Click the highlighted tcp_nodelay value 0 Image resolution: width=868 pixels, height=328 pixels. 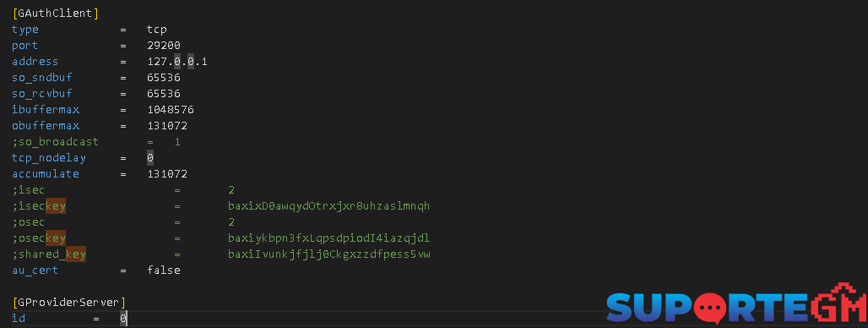pyautogui.click(x=150, y=158)
